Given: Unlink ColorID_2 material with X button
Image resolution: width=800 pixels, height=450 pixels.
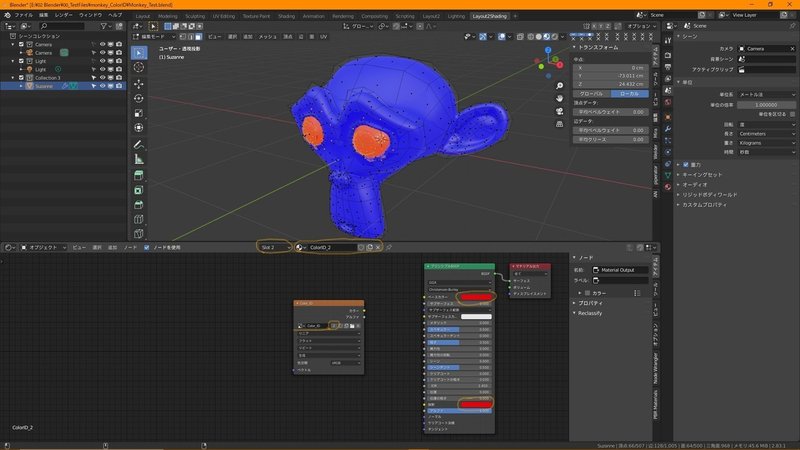Looking at the screenshot, I should point(378,247).
